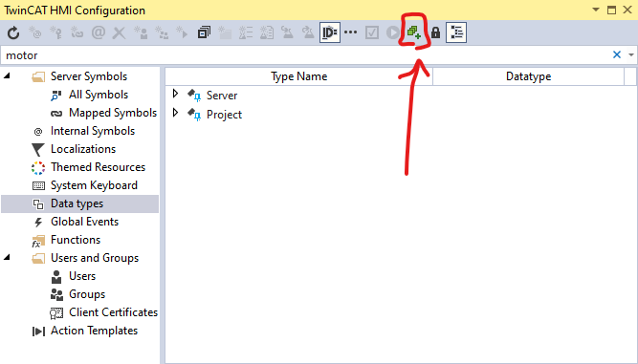Select the Server Symbols folder
This screenshot has width=638, height=364.
[x=89, y=76]
